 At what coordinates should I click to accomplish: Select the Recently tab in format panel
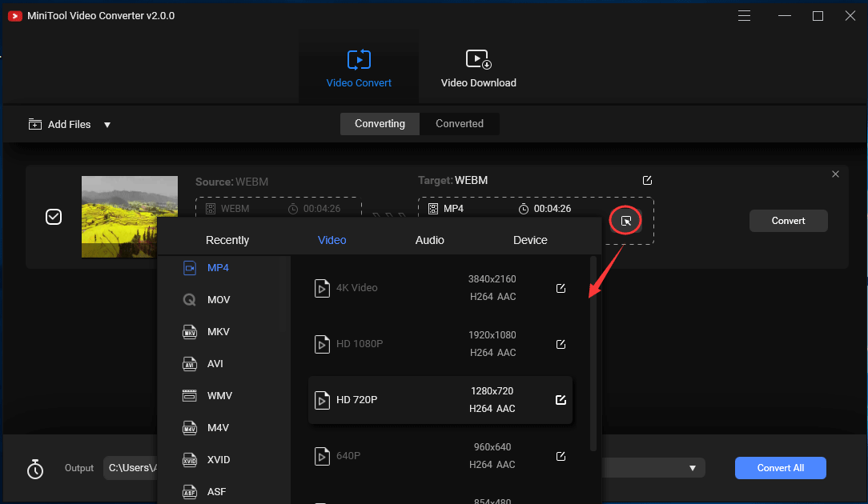point(227,240)
